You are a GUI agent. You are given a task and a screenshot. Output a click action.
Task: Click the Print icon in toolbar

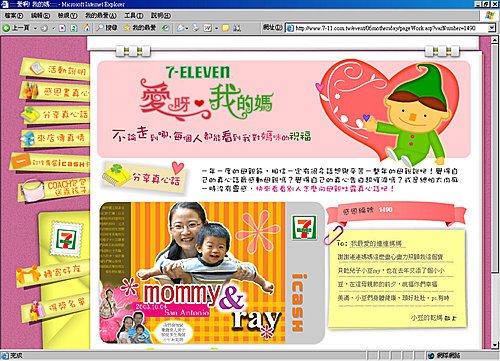point(196,28)
